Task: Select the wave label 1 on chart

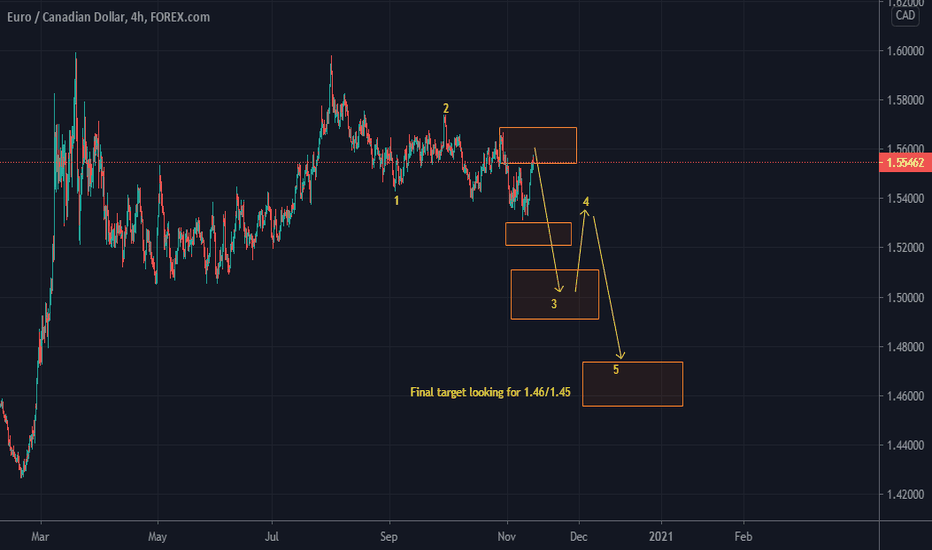Action: (396, 201)
